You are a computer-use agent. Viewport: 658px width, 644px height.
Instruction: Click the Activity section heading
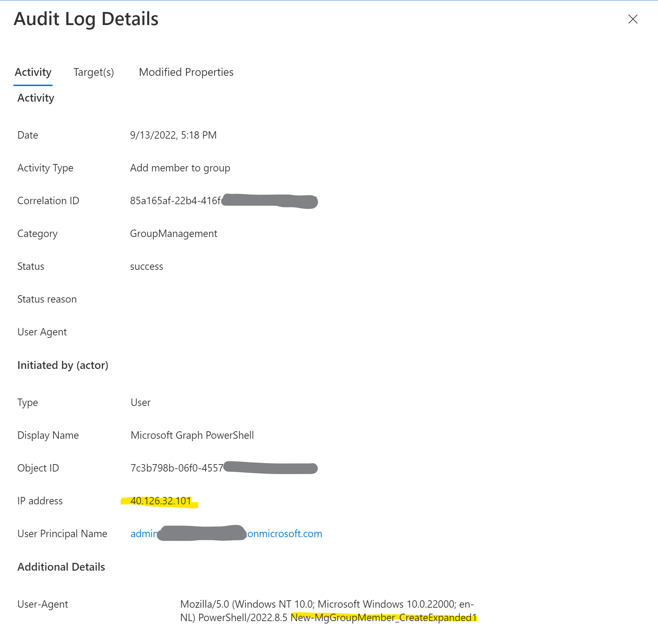click(x=35, y=98)
